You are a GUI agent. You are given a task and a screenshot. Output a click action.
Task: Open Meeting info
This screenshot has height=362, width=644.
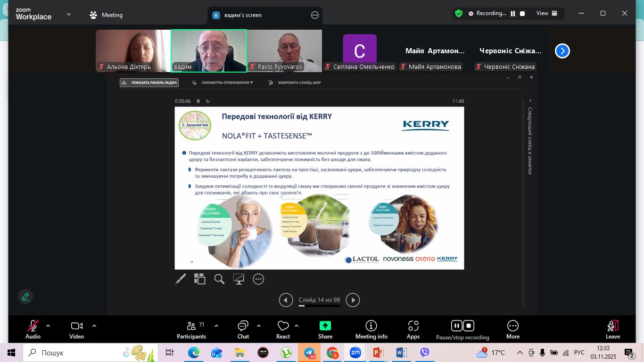[371, 329]
